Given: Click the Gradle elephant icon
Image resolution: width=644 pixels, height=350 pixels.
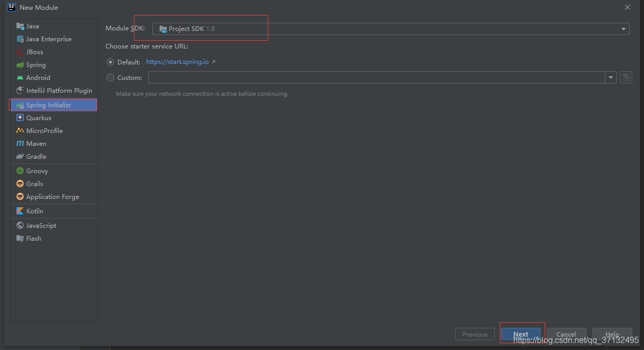Looking at the screenshot, I should pos(20,157).
